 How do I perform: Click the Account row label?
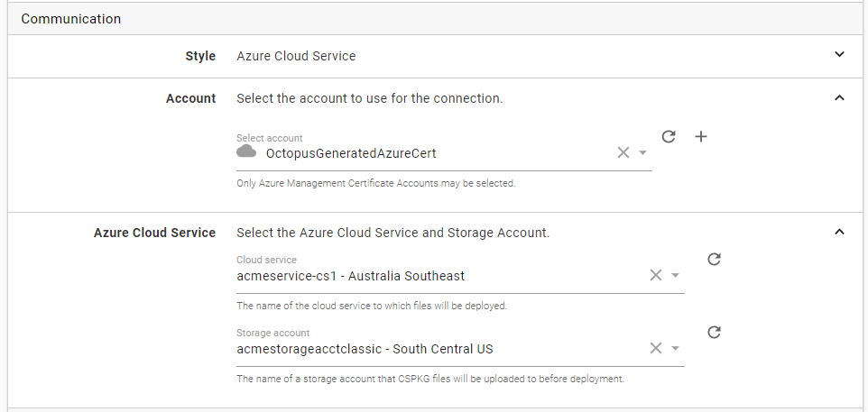pos(190,98)
